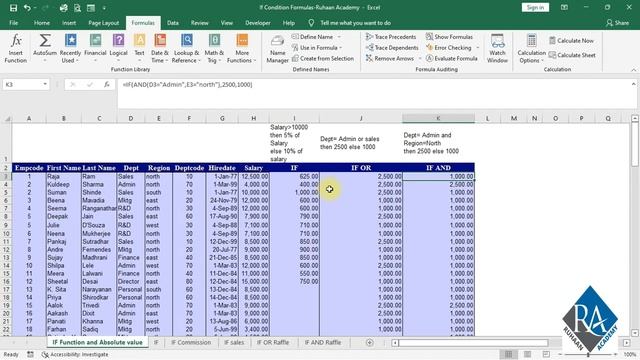Switch to the Review tab
The image size is (640, 360).
[x=200, y=23]
